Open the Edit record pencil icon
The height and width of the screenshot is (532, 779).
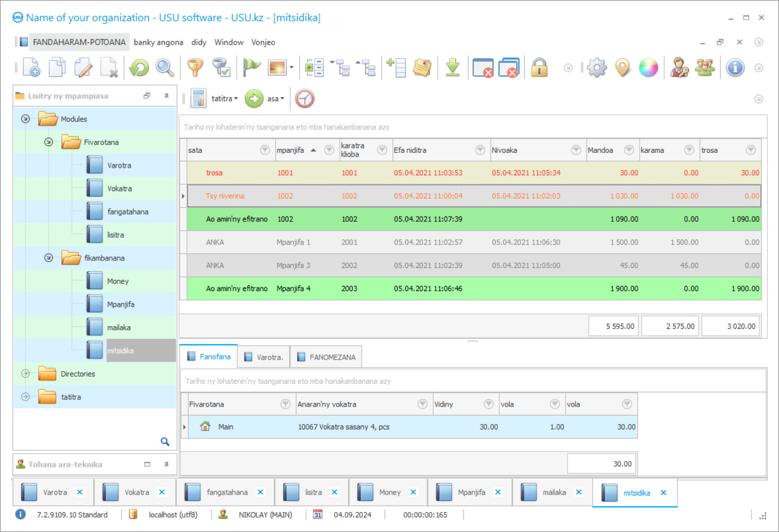(x=83, y=67)
